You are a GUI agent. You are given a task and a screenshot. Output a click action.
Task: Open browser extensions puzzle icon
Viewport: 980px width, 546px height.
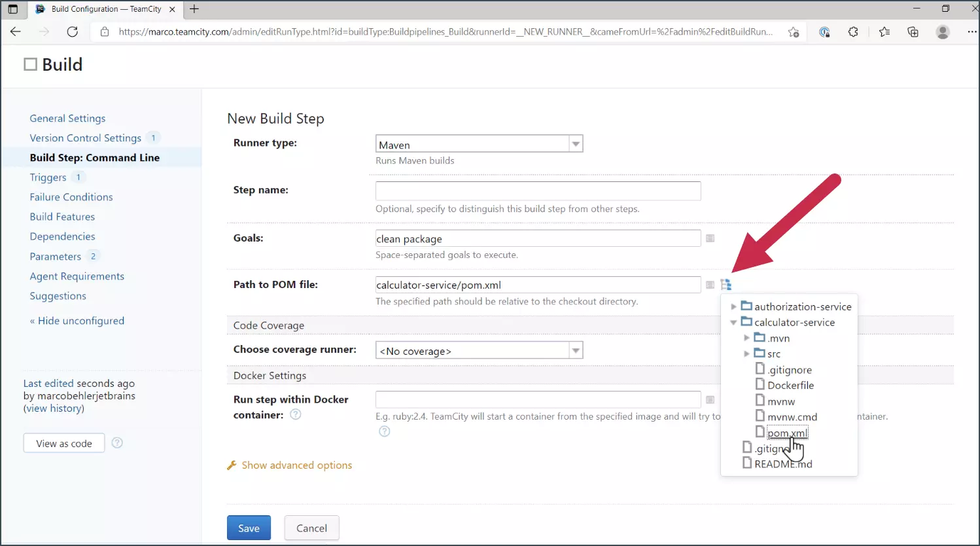pyautogui.click(x=853, y=31)
